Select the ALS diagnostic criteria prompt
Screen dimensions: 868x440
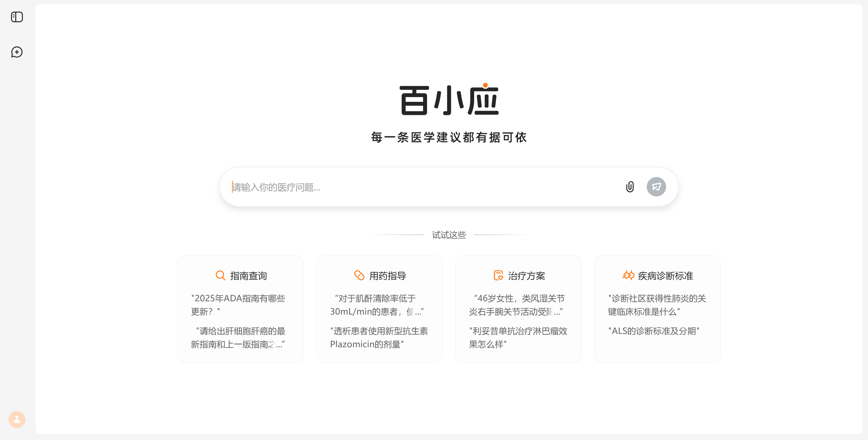coord(654,331)
